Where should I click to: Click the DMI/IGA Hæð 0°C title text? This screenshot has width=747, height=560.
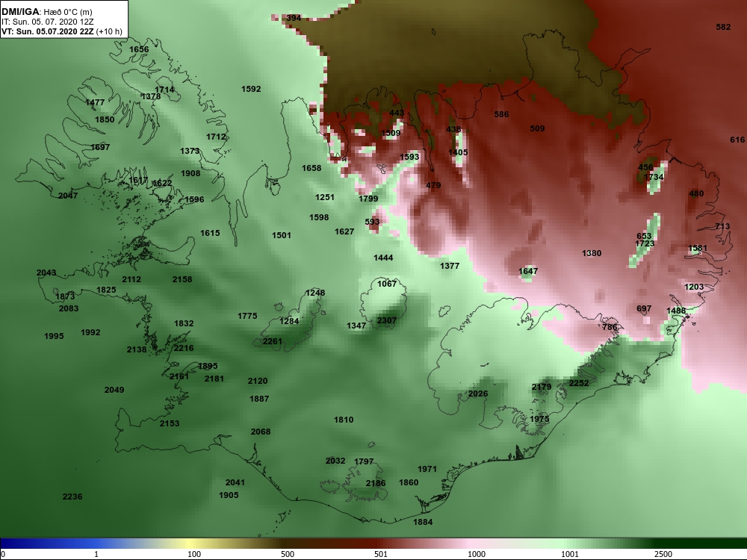pyautogui.click(x=47, y=11)
